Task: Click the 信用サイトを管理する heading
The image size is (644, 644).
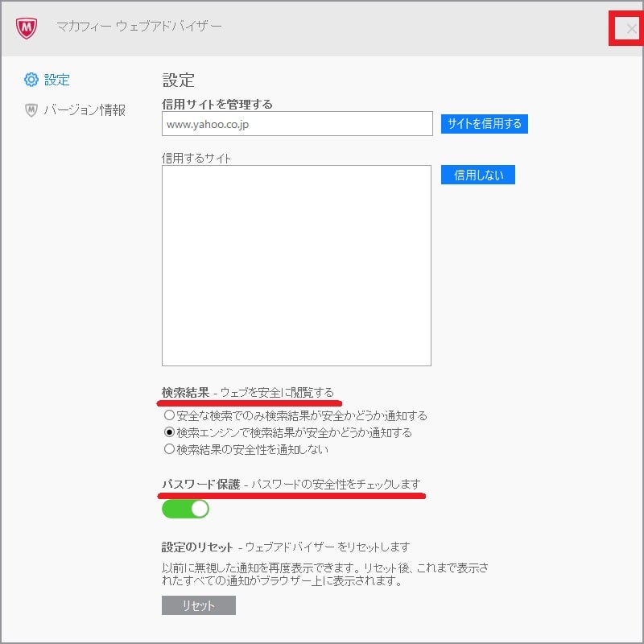Action: tap(217, 104)
